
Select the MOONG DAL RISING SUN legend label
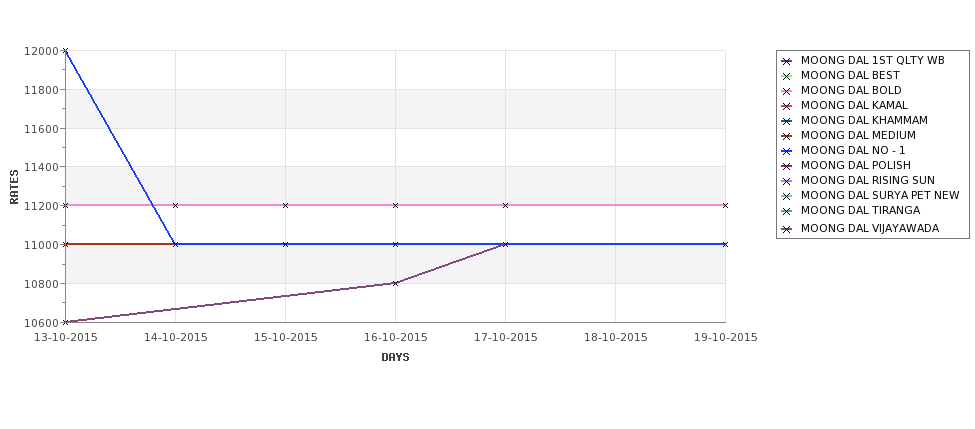867,180
